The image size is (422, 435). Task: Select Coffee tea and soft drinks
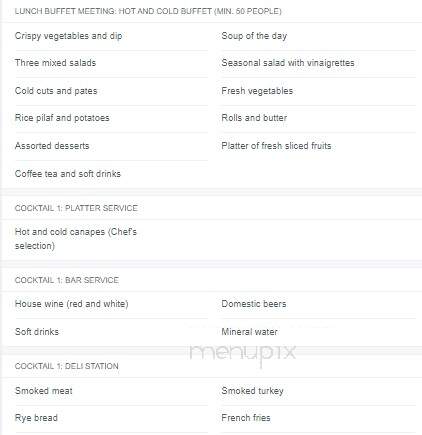point(68,174)
